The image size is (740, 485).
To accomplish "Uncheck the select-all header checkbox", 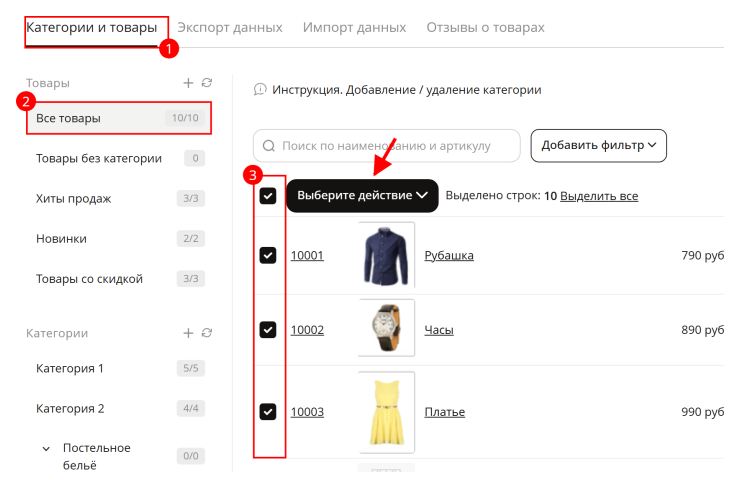I will tap(268, 196).
